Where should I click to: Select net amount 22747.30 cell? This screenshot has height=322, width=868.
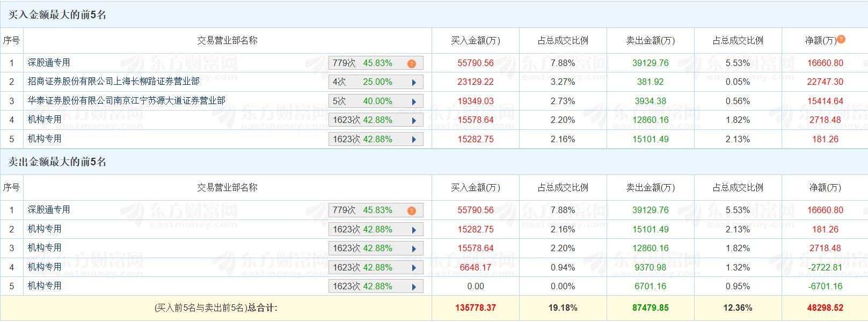click(x=825, y=82)
